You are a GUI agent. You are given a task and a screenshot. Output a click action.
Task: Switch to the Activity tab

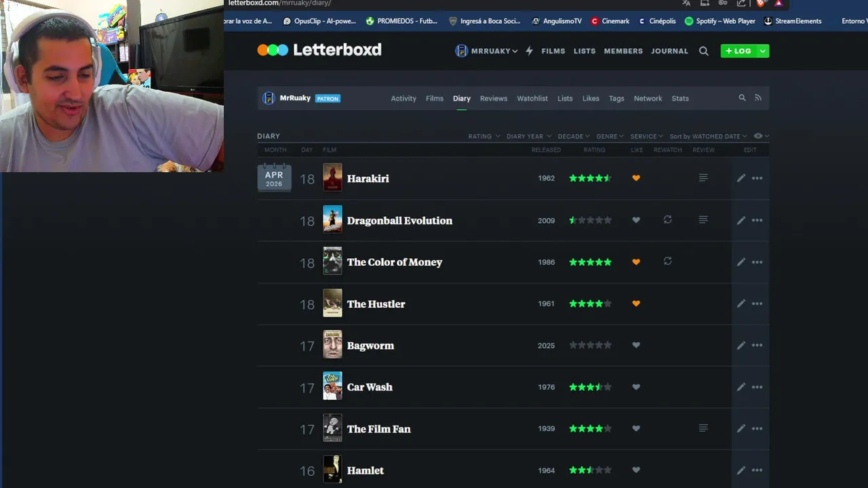pyautogui.click(x=403, y=98)
